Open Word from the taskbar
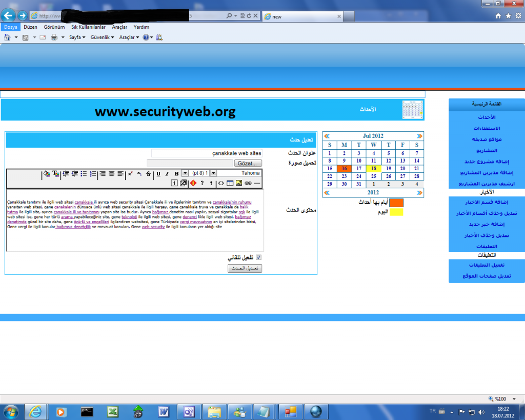The image size is (525, 420). (x=164, y=412)
